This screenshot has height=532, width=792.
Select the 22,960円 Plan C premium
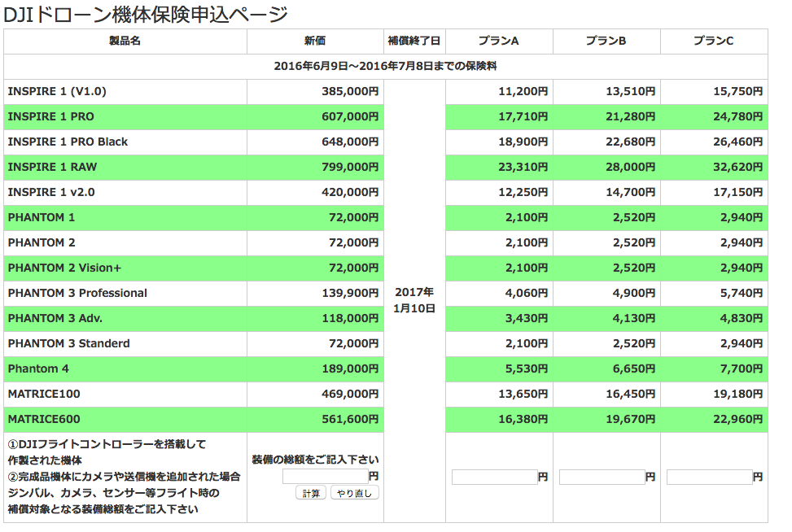click(738, 420)
